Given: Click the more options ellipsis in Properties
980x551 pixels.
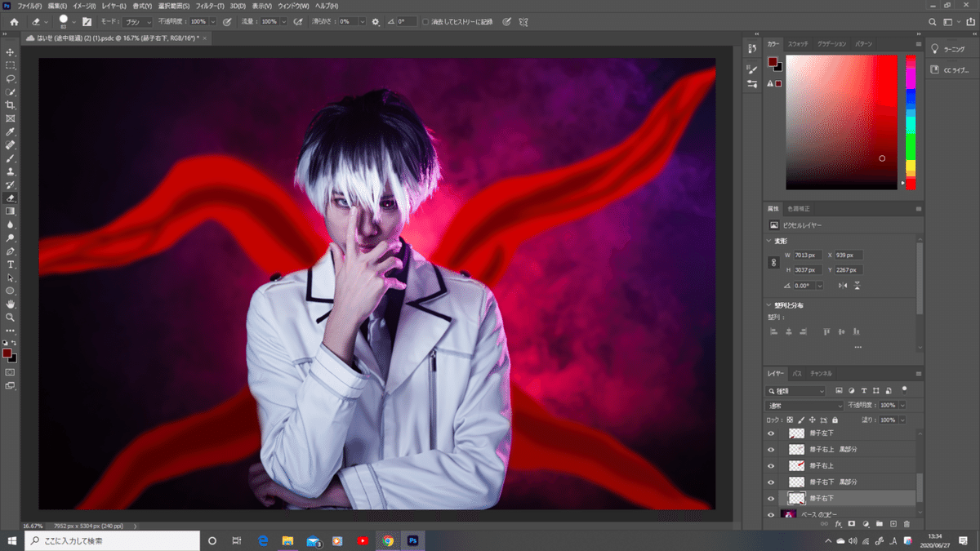Looking at the screenshot, I should pos(857,348).
